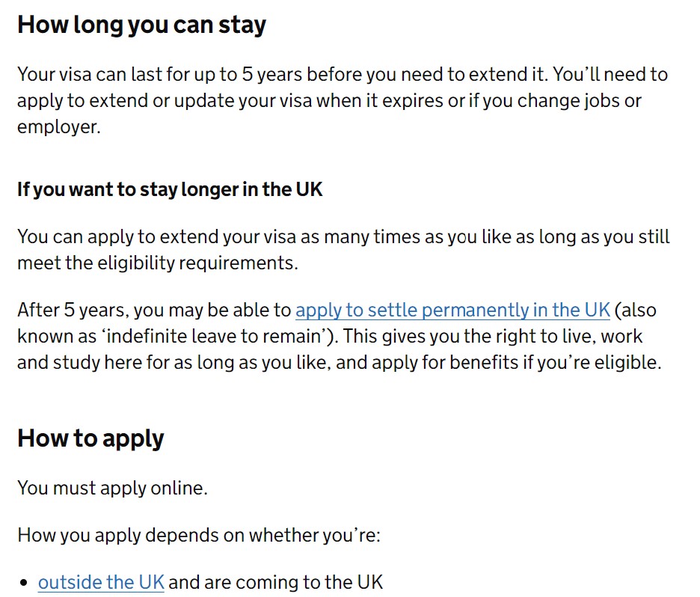Click the text 'and are coming to the UK'

[x=275, y=582]
